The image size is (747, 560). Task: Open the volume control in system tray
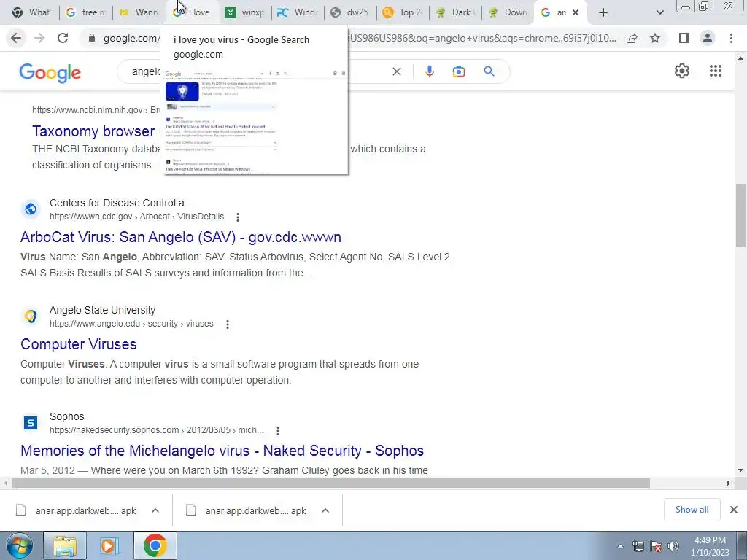[x=673, y=546]
